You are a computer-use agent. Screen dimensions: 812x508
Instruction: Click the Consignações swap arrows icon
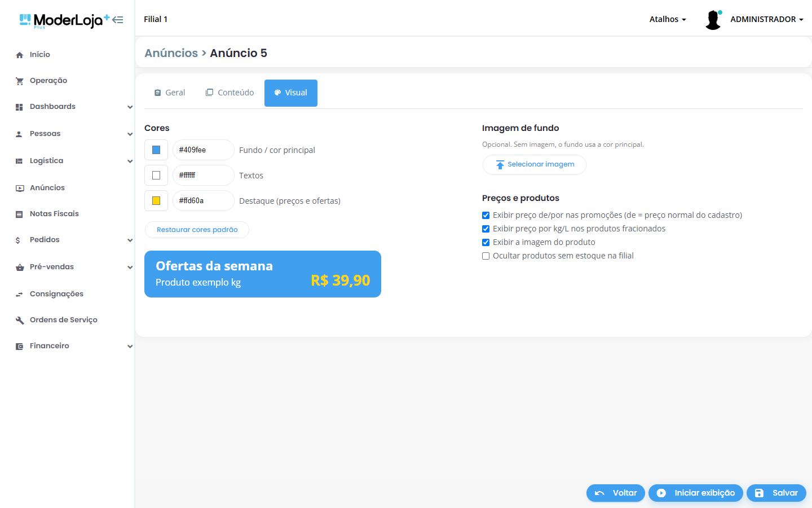point(20,294)
